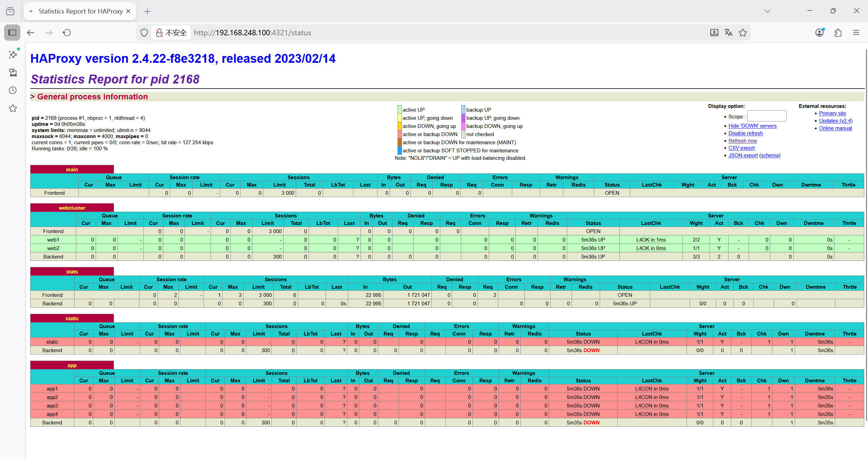The width and height of the screenshot is (868, 459).
Task: Click the Disable refresh link
Action: point(745,133)
